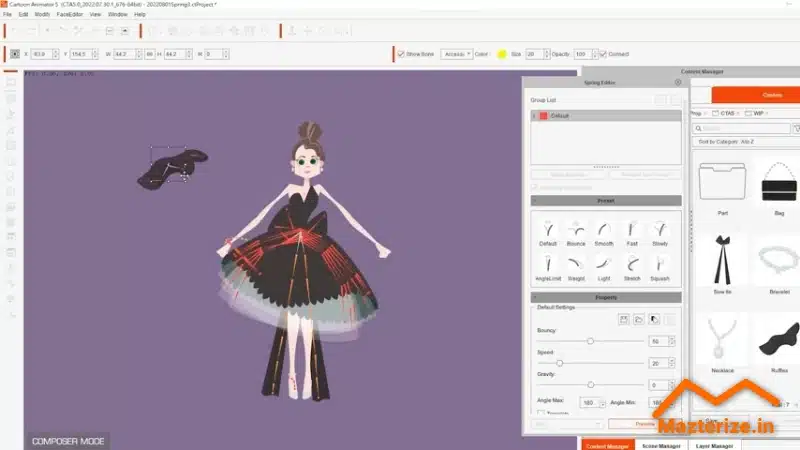The height and width of the screenshot is (450, 800).
Task: Toggle the Show Bone checkbox
Action: pyautogui.click(x=401, y=54)
